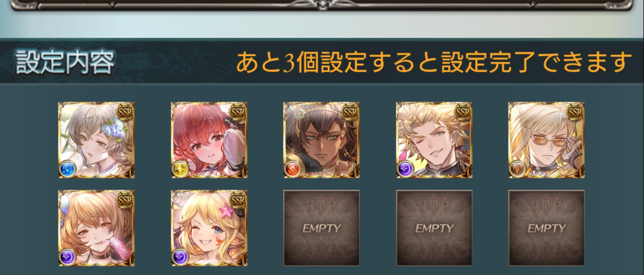
Task: Click SSR badge on the sunglasses man portrait
Action: (575, 112)
